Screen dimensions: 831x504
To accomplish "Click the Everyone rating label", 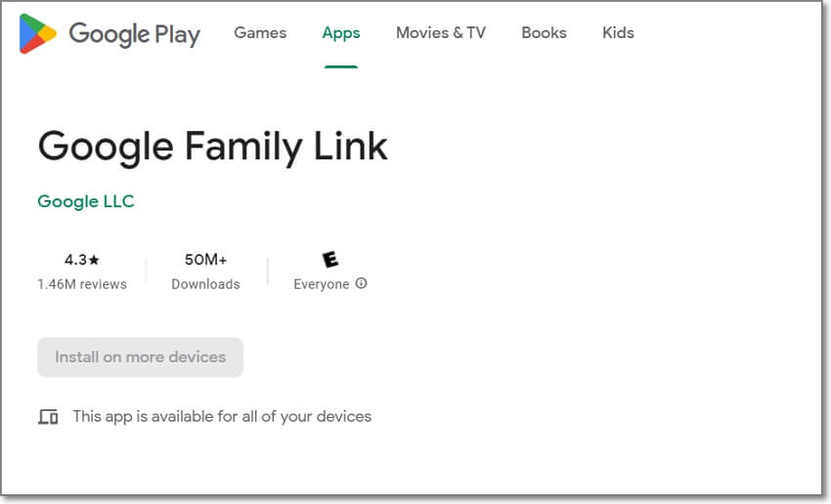I will tap(322, 284).
